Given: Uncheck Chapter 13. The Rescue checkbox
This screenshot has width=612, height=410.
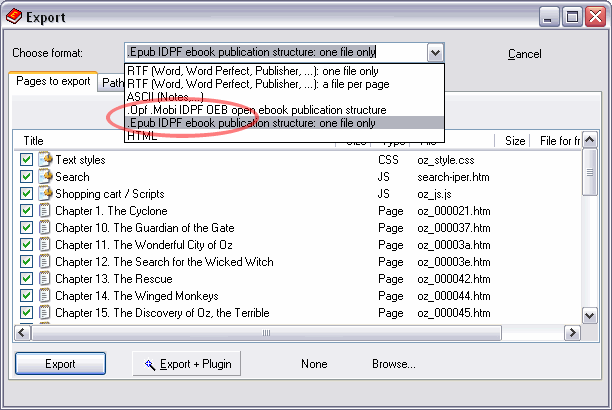Looking at the screenshot, I should click(x=26, y=278).
